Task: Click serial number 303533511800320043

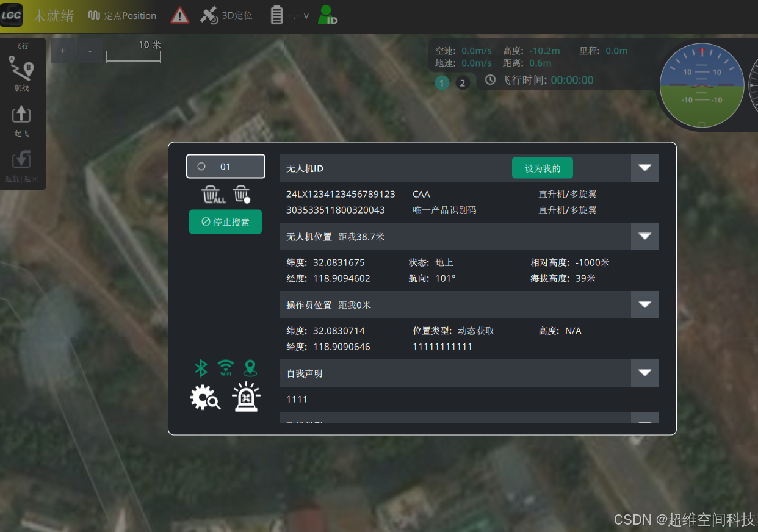Action: tap(336, 210)
